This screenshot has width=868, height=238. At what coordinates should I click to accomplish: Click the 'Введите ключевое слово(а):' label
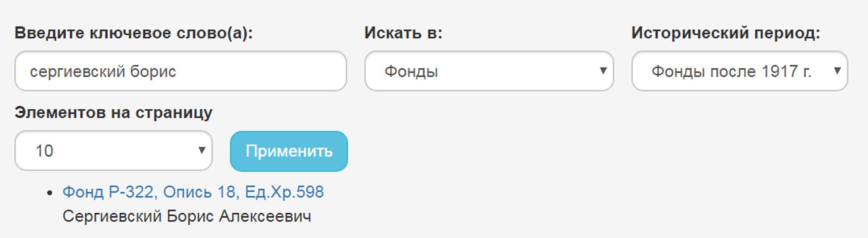point(134,33)
